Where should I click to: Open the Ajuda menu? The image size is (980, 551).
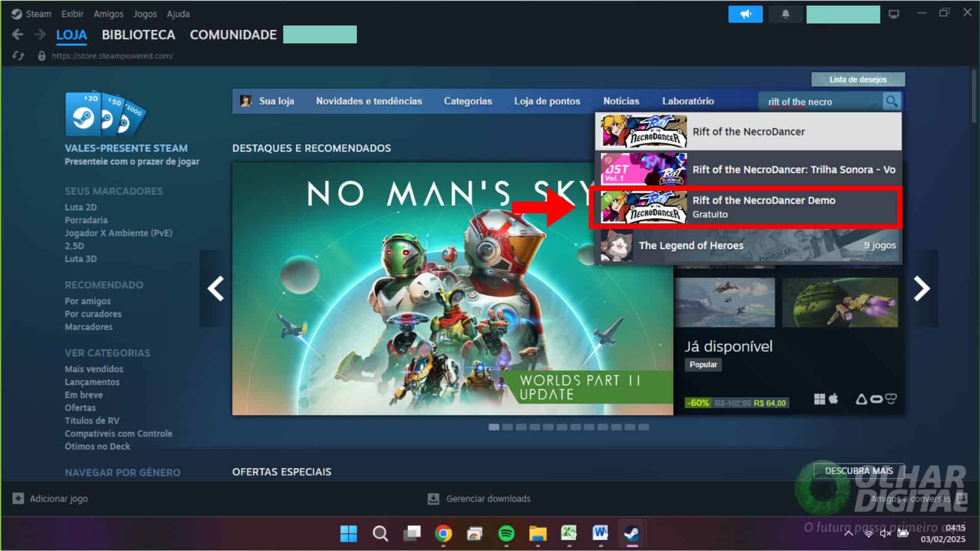point(178,14)
